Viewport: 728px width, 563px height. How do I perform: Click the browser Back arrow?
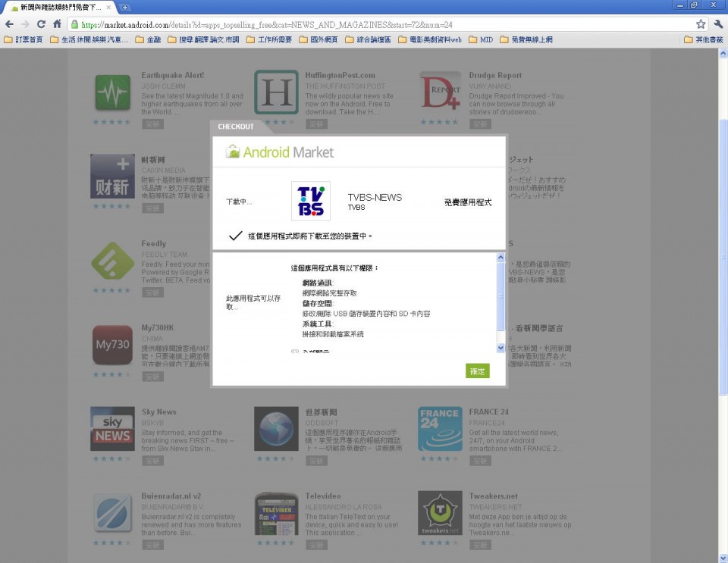tap(10, 24)
